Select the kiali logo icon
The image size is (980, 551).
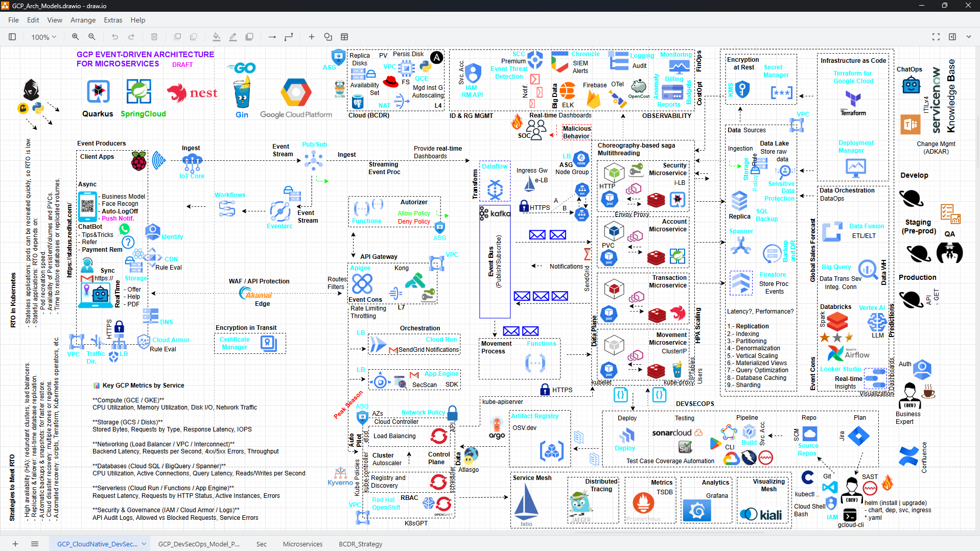pyautogui.click(x=761, y=515)
